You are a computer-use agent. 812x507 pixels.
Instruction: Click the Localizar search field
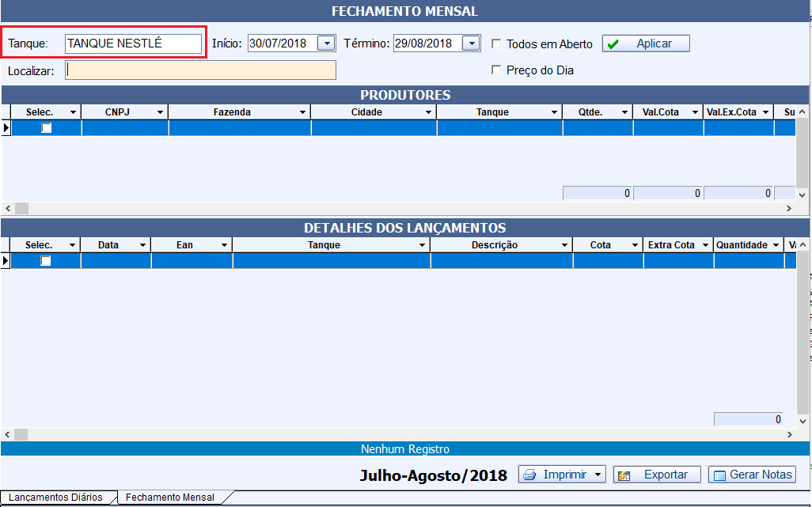click(201, 70)
